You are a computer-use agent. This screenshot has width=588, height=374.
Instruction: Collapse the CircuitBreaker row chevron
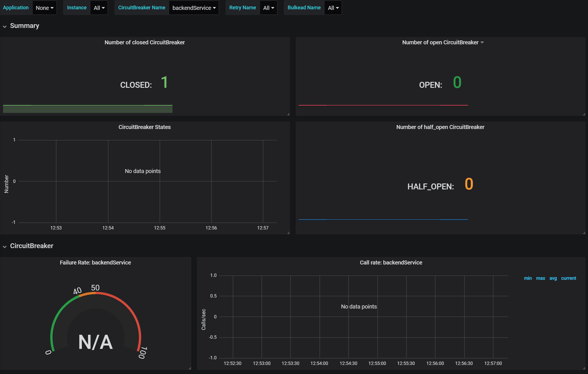pos(5,246)
